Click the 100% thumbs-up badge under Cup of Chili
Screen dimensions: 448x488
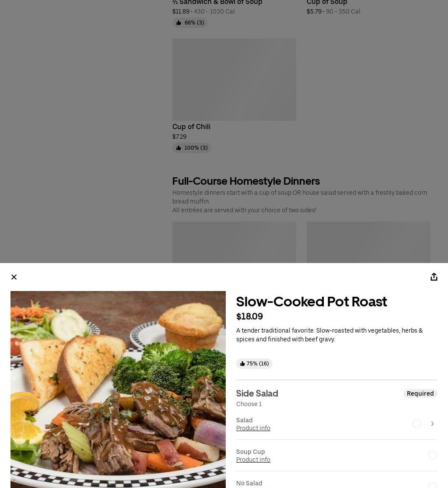(192, 148)
